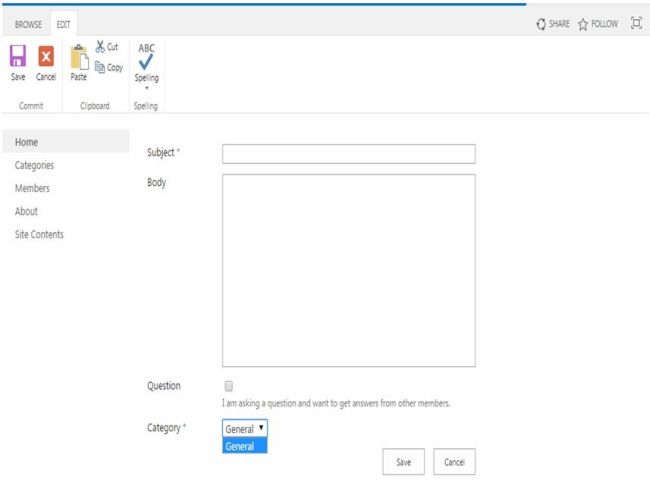
Task: Click the Cut scissors icon
Action: 100,46
